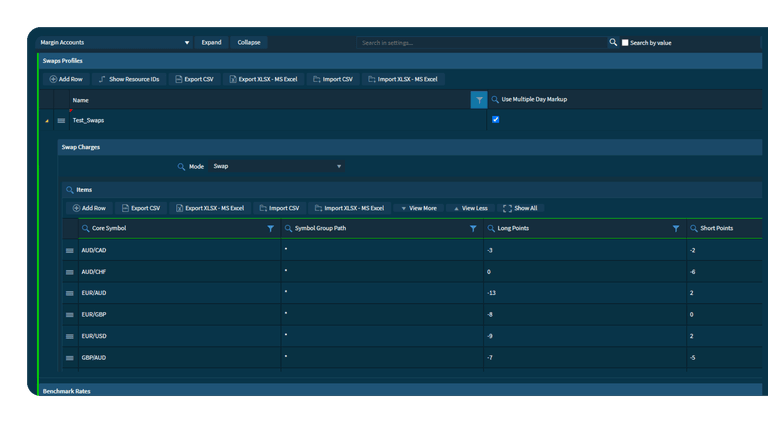Click the Name column filter icon
The width and height of the screenshot is (768, 421).
(x=479, y=100)
